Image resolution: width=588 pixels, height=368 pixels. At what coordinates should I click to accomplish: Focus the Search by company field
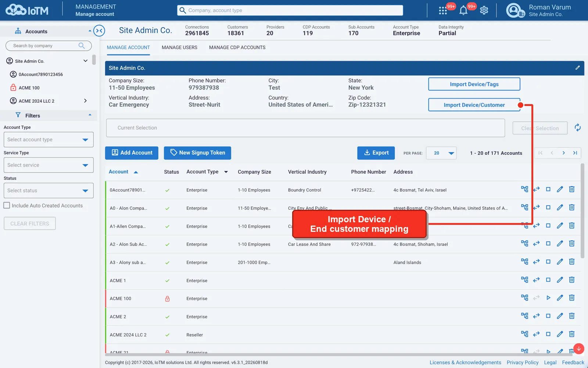click(49, 46)
